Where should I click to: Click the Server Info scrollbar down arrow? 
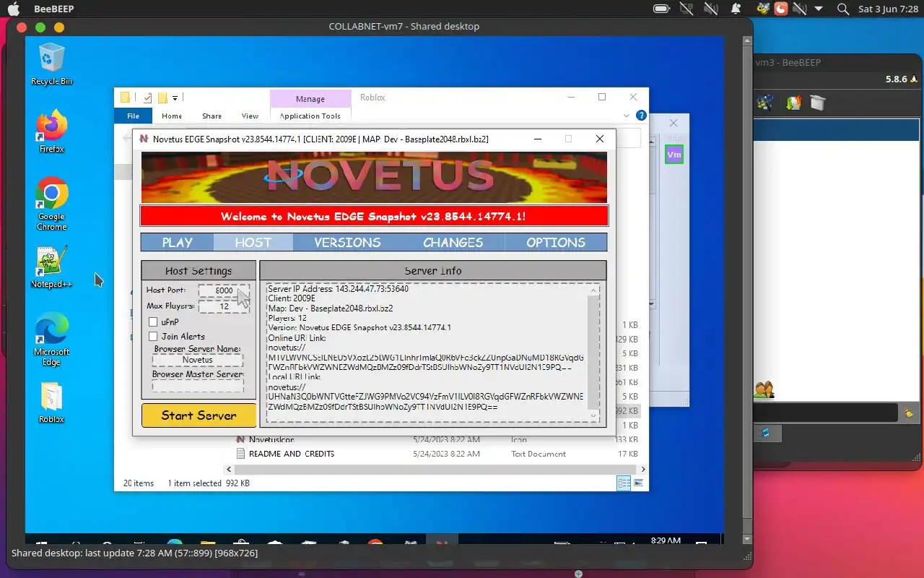click(594, 415)
